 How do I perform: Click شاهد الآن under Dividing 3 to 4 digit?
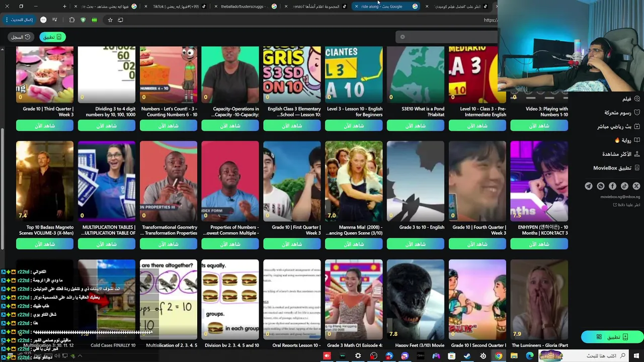tap(107, 126)
